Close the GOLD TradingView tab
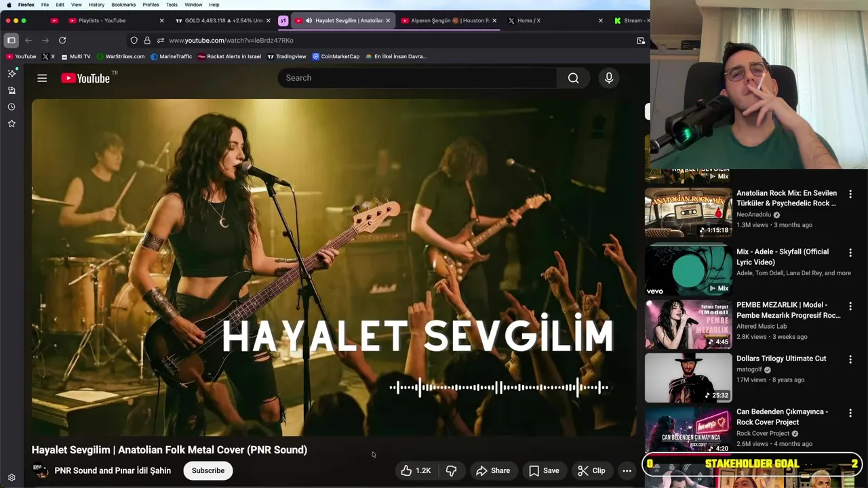 click(x=268, y=20)
